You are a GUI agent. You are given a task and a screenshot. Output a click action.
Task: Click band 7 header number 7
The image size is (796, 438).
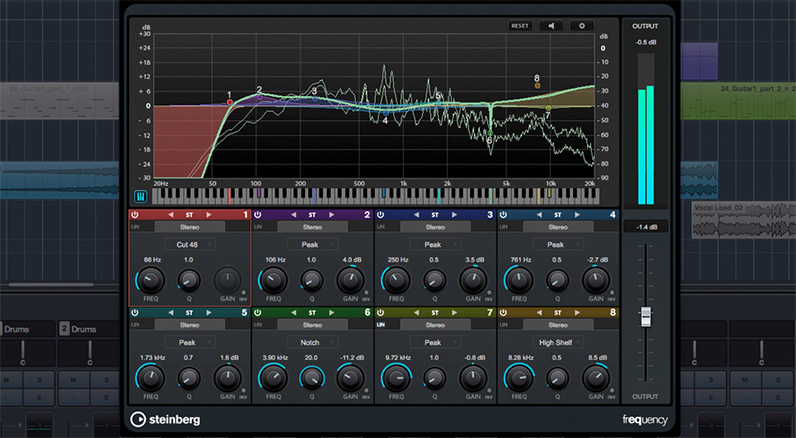[490, 313]
